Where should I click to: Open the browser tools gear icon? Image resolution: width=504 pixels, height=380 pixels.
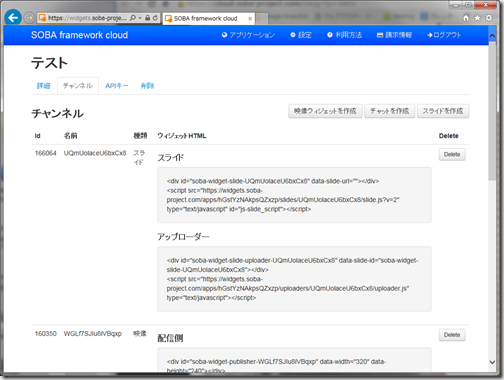[x=489, y=18]
